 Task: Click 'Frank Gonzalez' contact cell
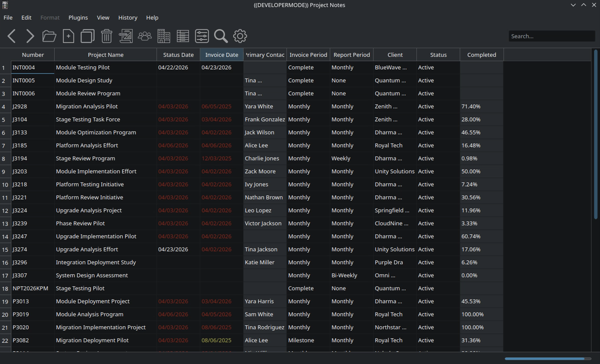tap(265, 119)
